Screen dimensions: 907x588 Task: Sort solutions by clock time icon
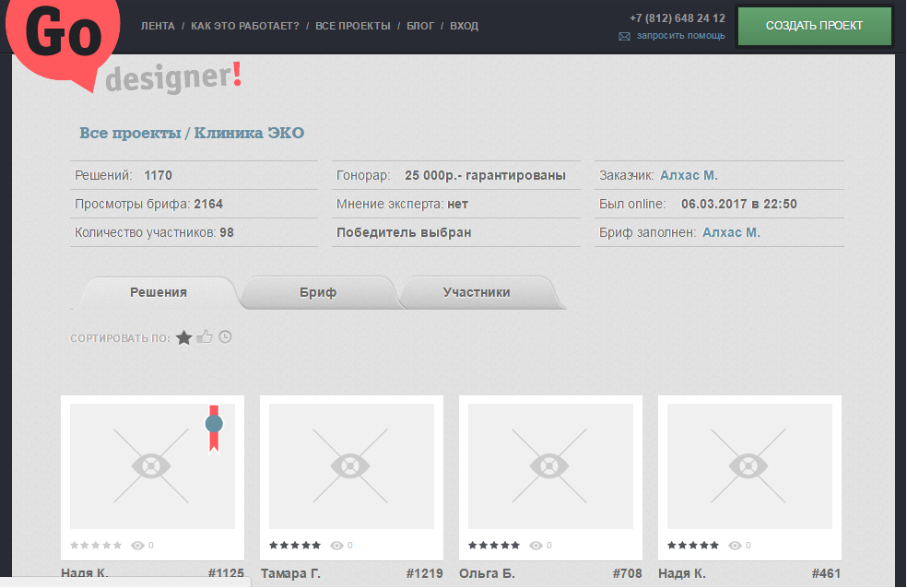[225, 336]
